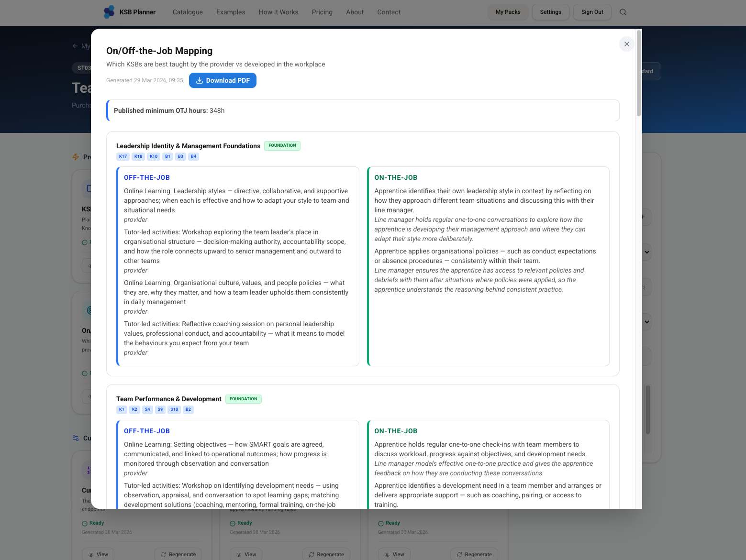The width and height of the screenshot is (746, 560).
Task: Click Regenerate on the rightmost card
Action: click(x=474, y=554)
